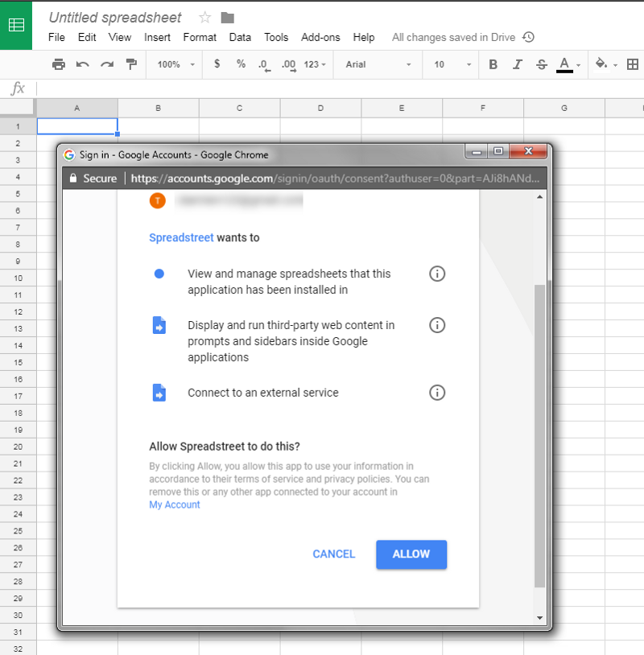The width and height of the screenshot is (644, 655).
Task: Select the paint format tool
Action: 131,64
